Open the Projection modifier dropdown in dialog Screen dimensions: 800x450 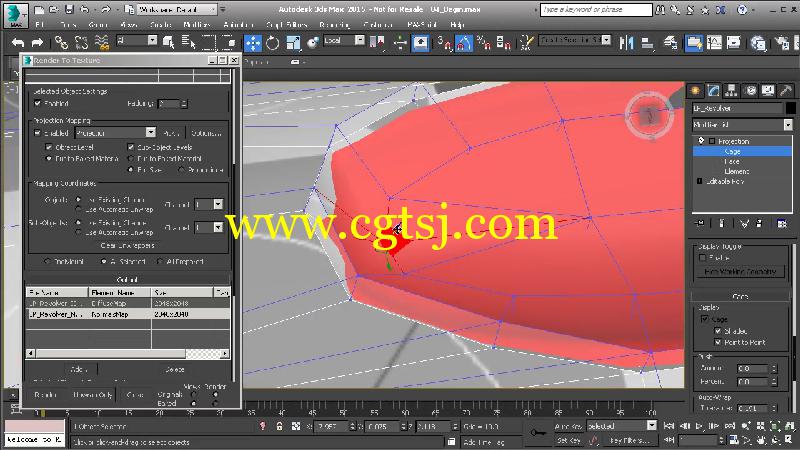(x=115, y=133)
